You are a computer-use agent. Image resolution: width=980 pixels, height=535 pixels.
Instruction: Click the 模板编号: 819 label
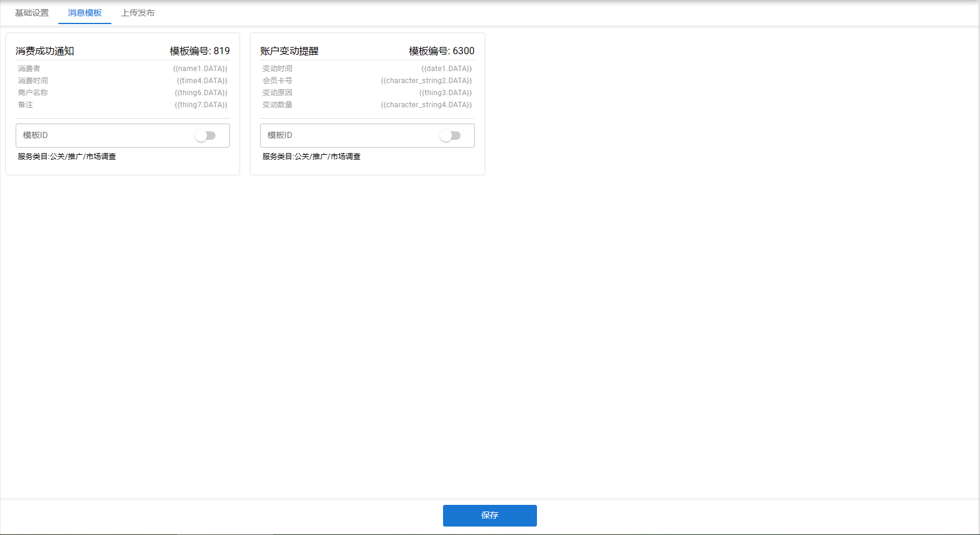[200, 51]
